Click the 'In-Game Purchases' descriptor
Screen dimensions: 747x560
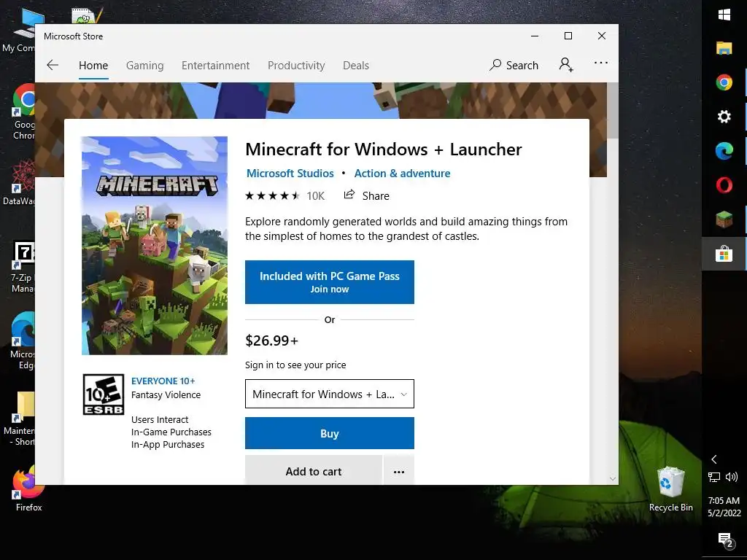[171, 432]
